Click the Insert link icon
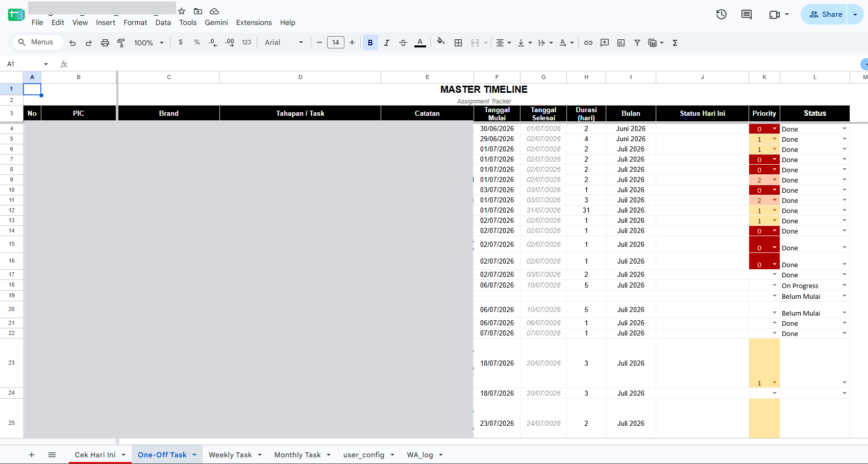Image resolution: width=868 pixels, height=464 pixels. (x=588, y=43)
